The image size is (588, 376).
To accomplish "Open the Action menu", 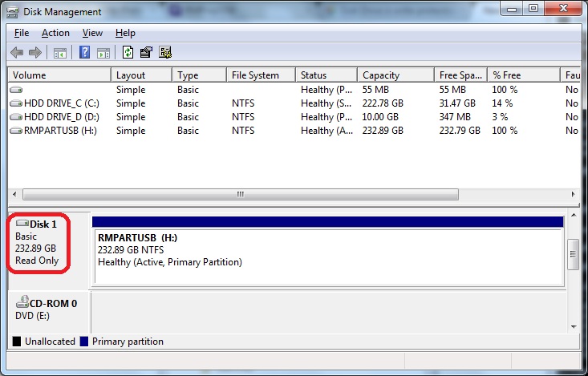I will [55, 33].
